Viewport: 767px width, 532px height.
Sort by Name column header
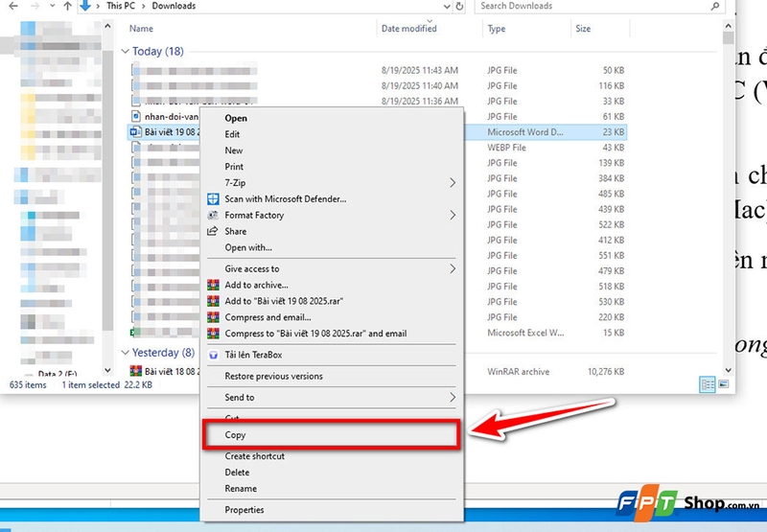(141, 29)
